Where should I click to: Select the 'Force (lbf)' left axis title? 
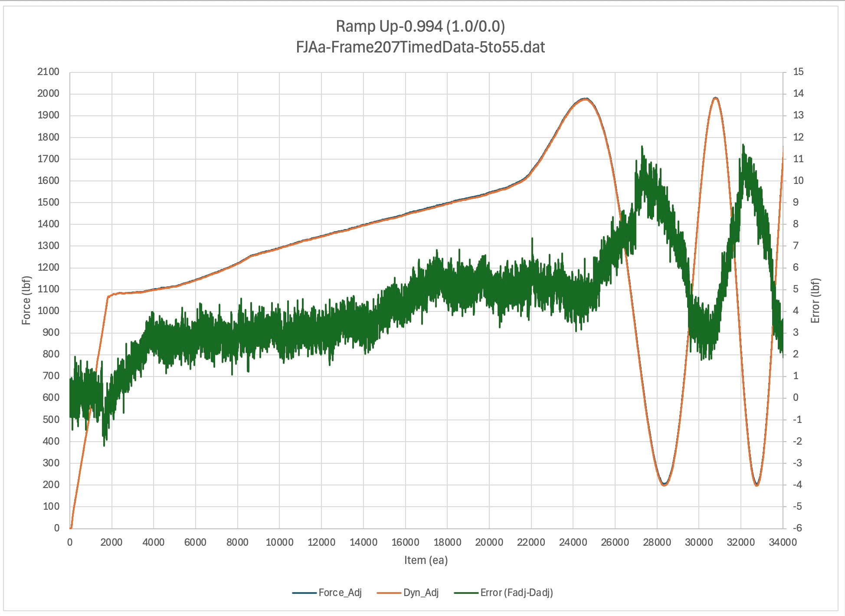26,300
